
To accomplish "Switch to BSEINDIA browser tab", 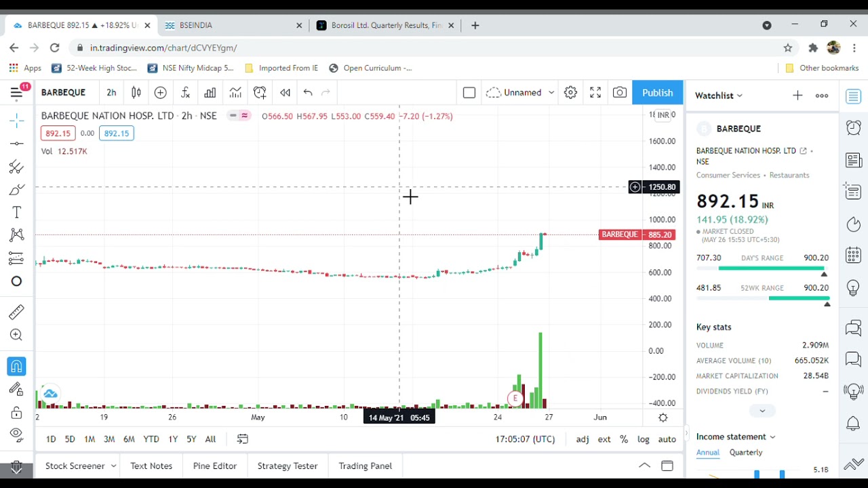I will [x=233, y=25].
